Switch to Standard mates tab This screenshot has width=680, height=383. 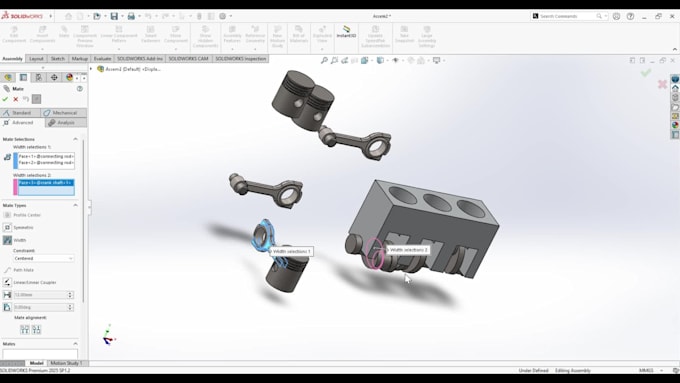[x=21, y=113]
